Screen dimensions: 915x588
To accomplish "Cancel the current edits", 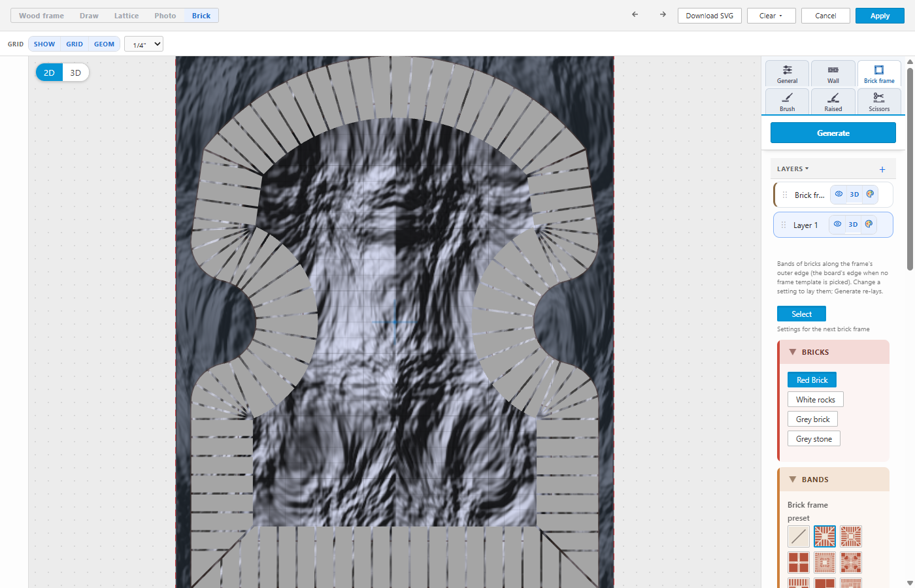I will (825, 16).
